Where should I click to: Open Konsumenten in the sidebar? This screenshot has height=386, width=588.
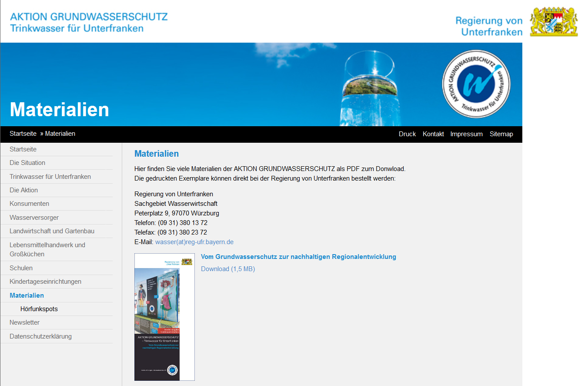(57, 204)
